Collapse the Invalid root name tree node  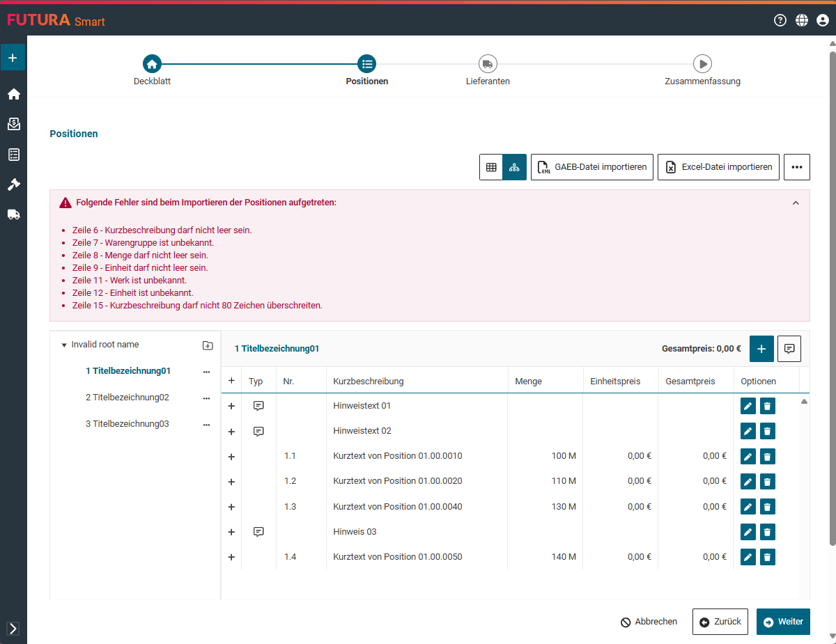[64, 345]
